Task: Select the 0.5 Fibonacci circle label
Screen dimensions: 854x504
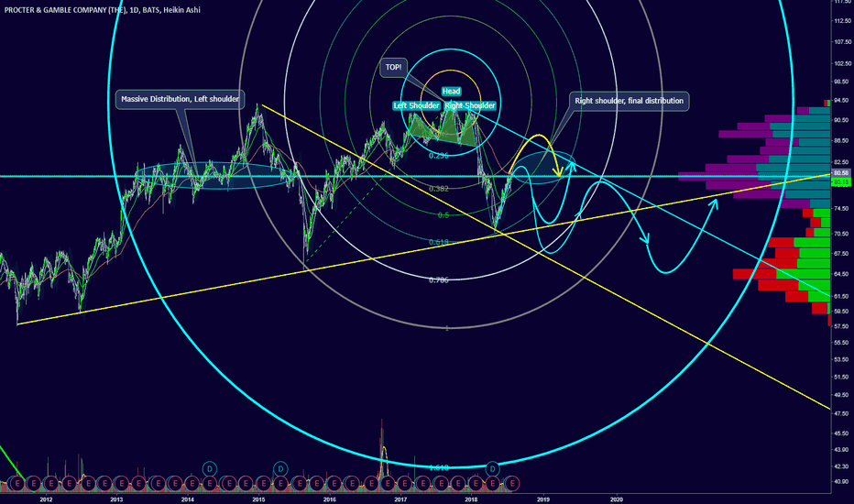Action: (443, 214)
